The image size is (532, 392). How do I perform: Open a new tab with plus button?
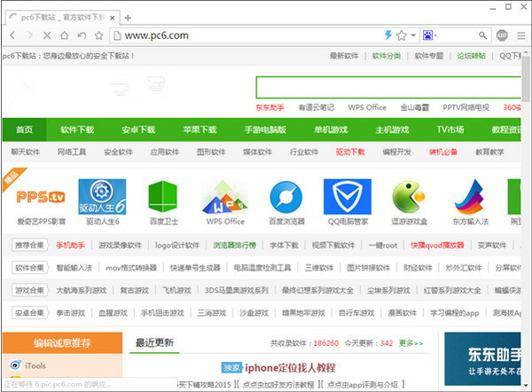(128, 18)
